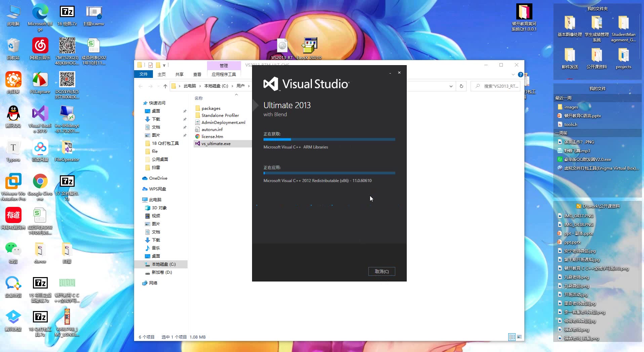Open 腾讯课堂 desktop icon
Viewport: 644px width, 352px height.
click(x=13, y=320)
